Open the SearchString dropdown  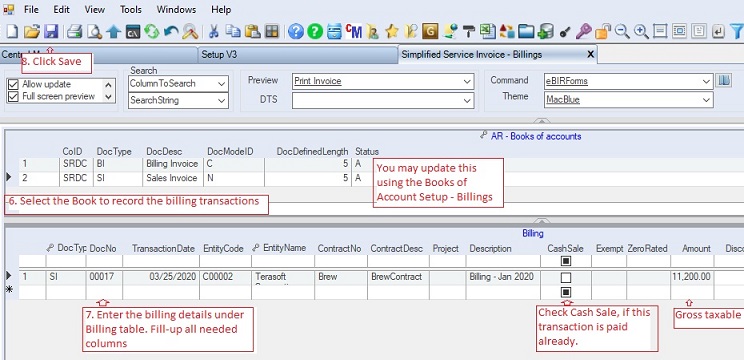(x=222, y=101)
